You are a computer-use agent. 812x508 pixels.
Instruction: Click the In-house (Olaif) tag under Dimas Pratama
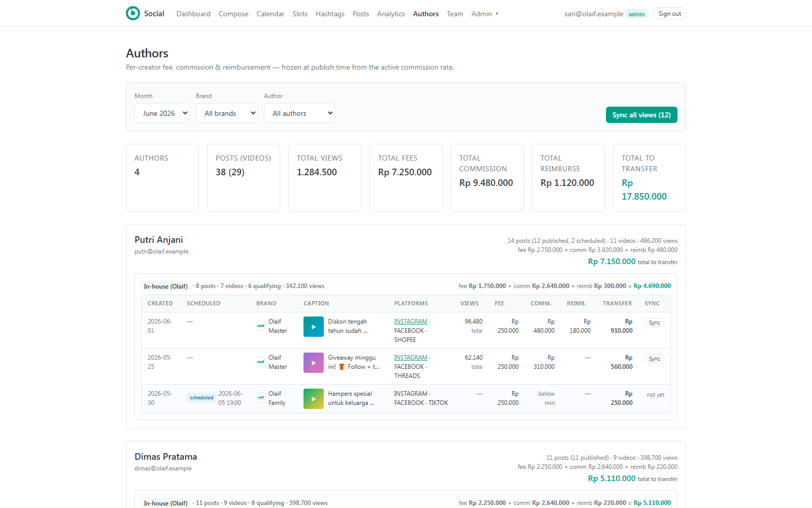[165, 503]
